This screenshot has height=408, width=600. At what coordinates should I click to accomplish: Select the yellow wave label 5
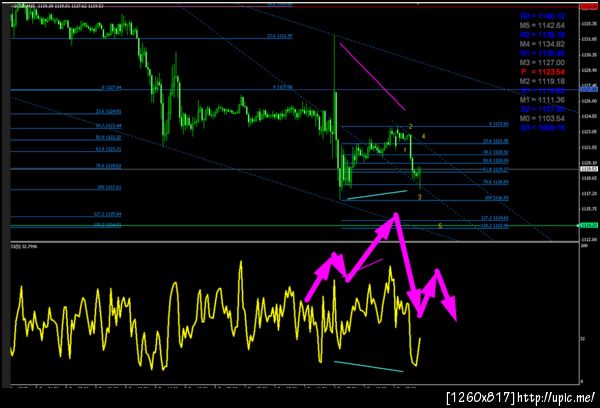point(440,226)
